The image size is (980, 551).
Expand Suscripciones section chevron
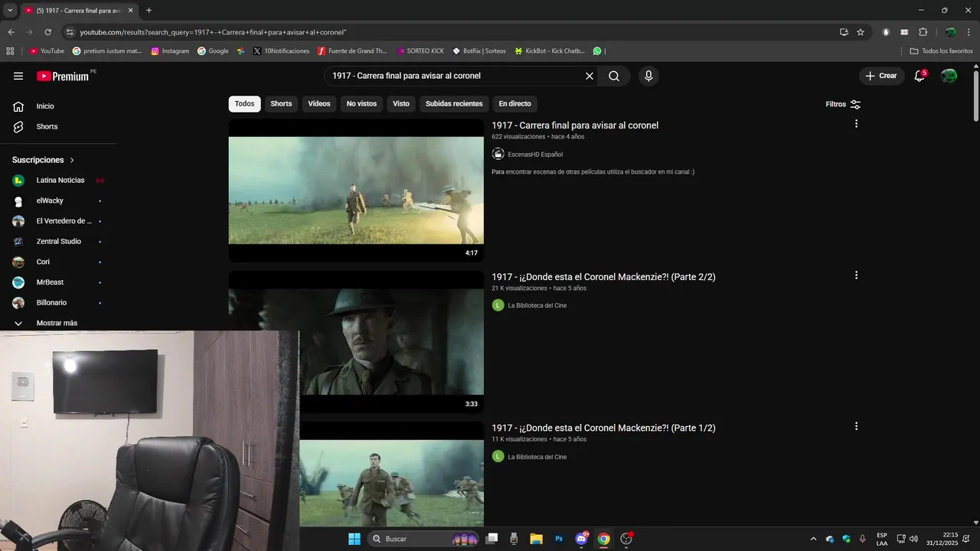72,160
